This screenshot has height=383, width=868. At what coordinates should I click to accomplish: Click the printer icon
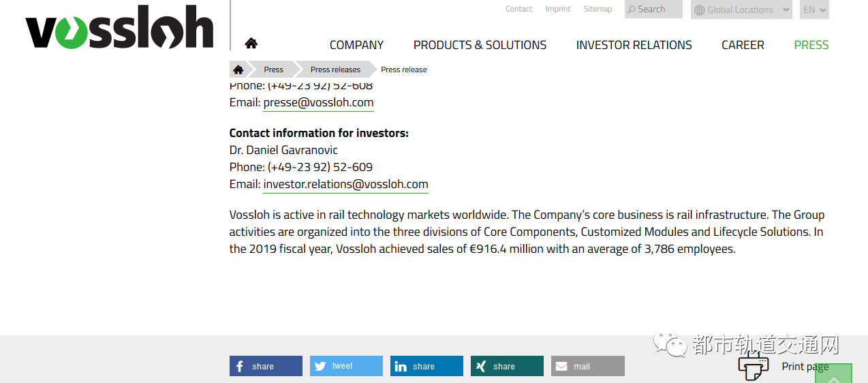(x=753, y=366)
